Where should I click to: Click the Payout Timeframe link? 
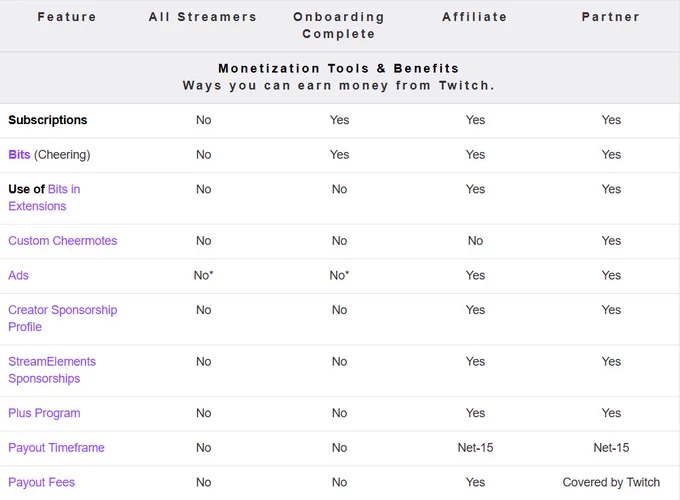click(x=56, y=448)
